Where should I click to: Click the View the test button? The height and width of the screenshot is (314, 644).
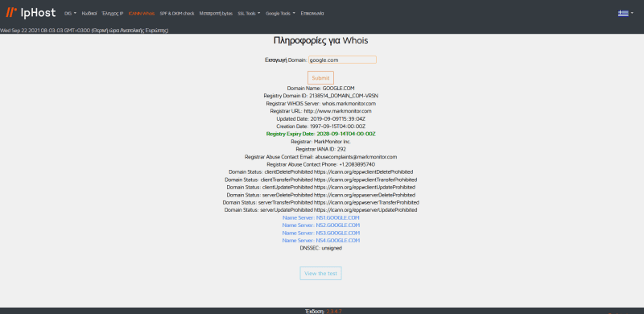click(x=320, y=273)
